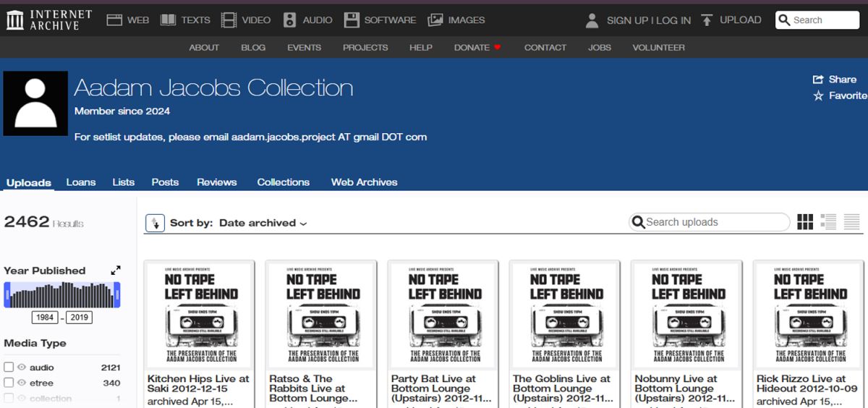The image size is (868, 408).
Task: Open the Date archived sort dropdown
Action: 263,223
